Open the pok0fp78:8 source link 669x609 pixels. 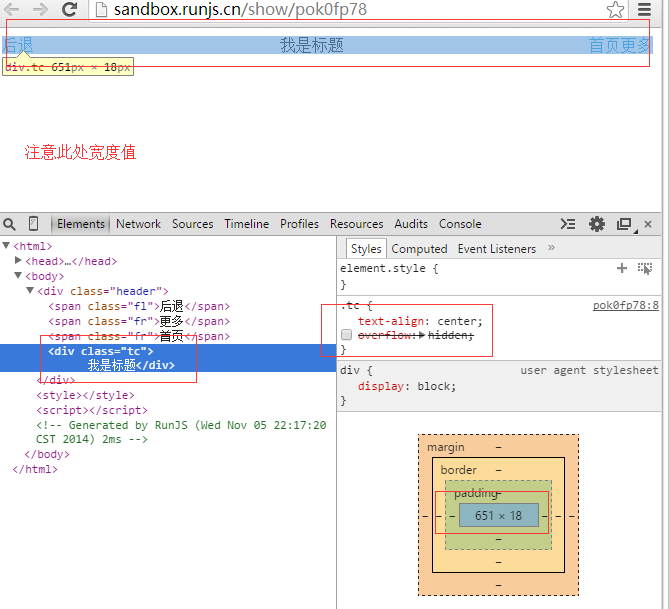(x=625, y=305)
